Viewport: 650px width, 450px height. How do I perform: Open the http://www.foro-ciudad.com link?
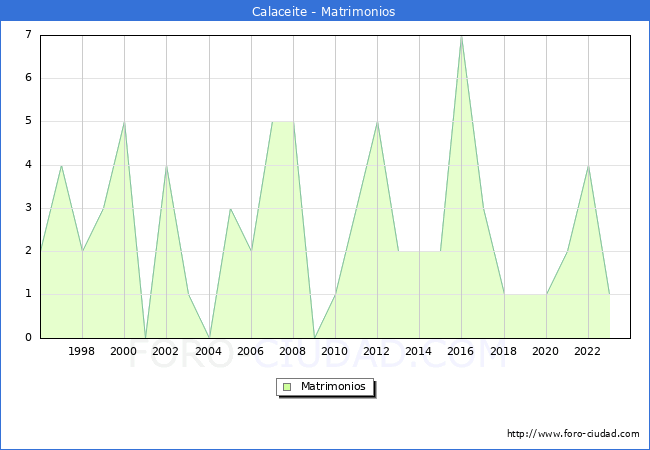coord(573,434)
